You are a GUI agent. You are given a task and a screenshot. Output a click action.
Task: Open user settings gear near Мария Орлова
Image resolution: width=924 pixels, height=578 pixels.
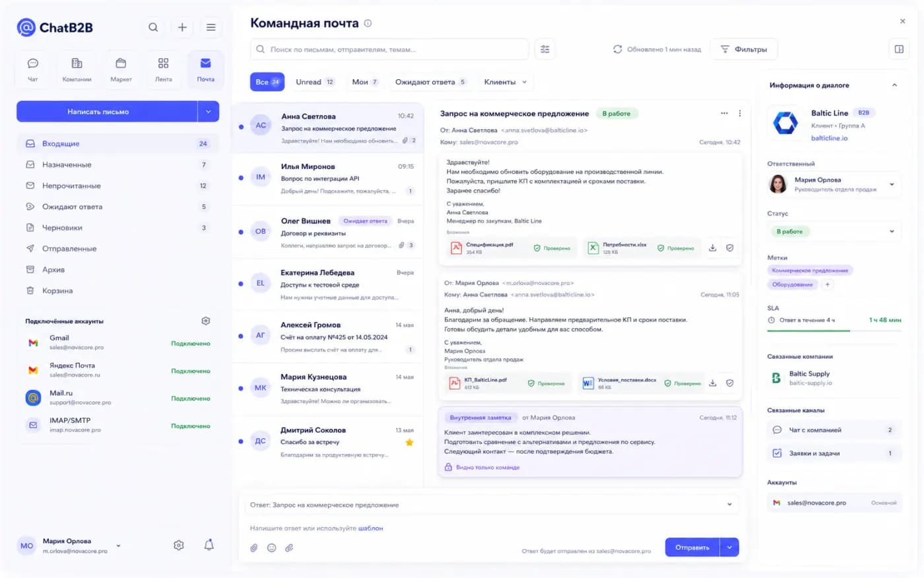(179, 545)
